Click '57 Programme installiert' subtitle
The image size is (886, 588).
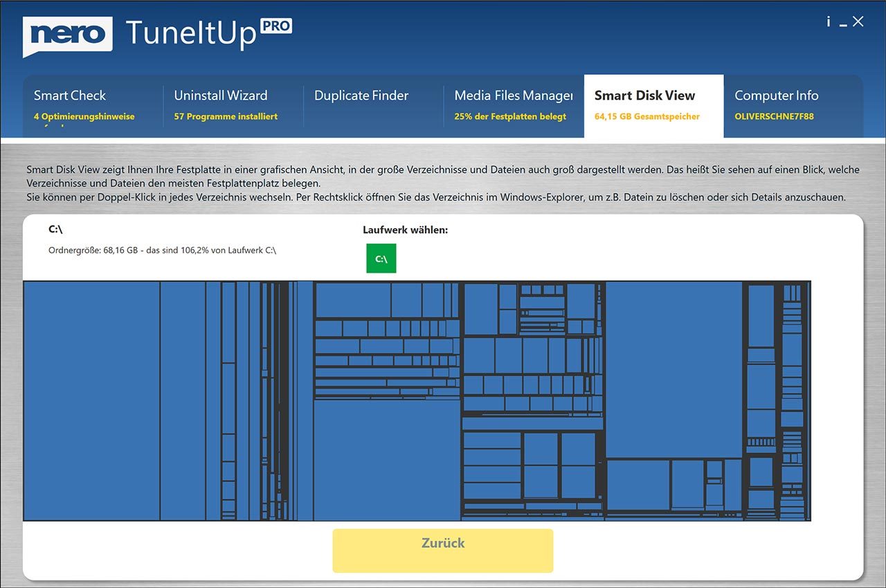[226, 116]
